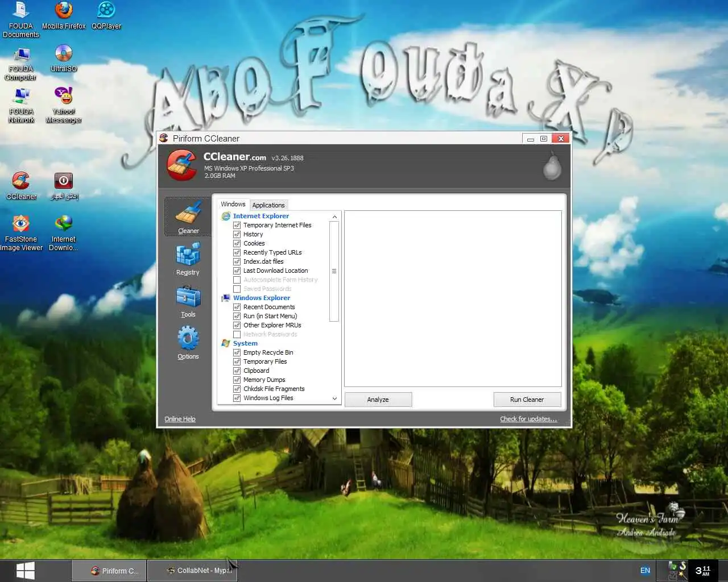Enable Autocomplete Form History checkbox
Image resolution: width=728 pixels, height=582 pixels.
click(237, 280)
